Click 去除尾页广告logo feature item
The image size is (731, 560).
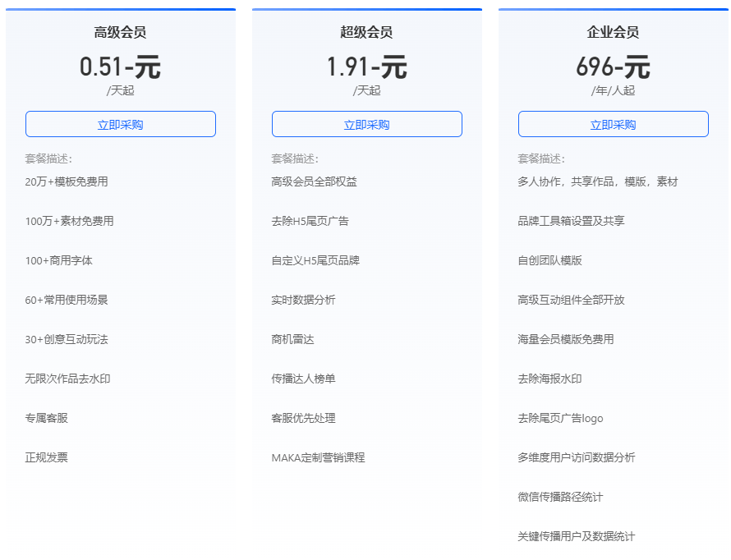560,418
